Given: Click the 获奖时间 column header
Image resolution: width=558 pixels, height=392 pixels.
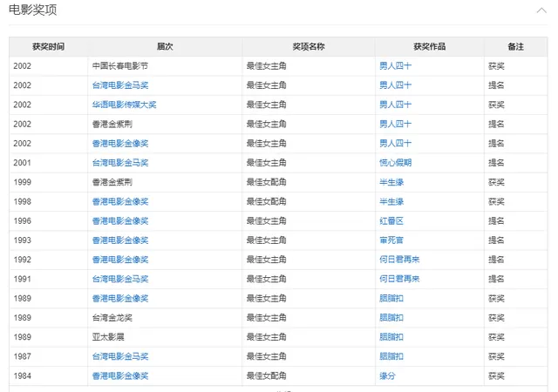Looking at the screenshot, I should [x=49, y=46].
